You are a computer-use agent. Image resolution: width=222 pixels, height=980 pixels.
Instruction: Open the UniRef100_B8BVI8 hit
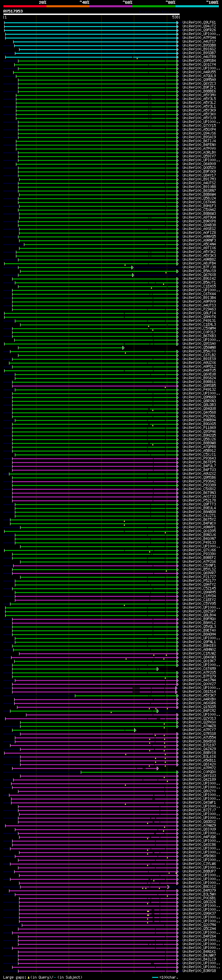[x=199, y=753]
